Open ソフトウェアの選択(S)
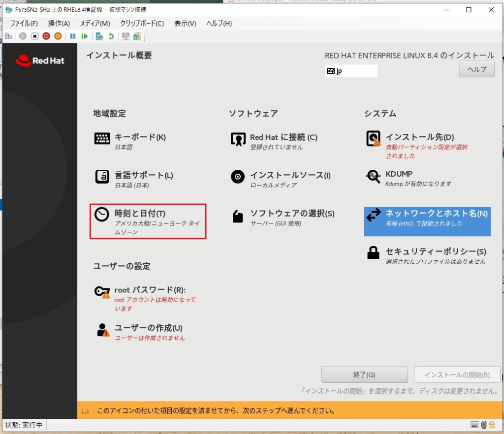 coord(283,217)
